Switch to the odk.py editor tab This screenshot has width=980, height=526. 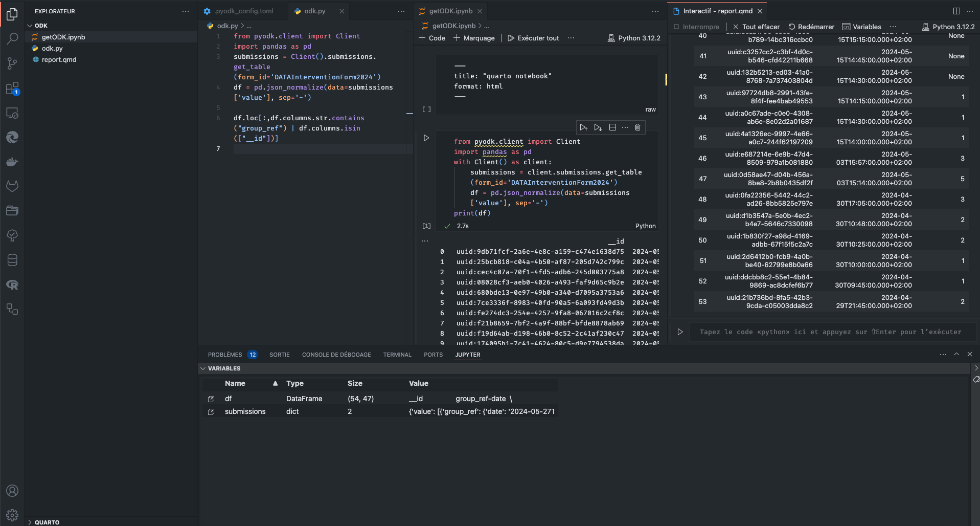point(314,11)
